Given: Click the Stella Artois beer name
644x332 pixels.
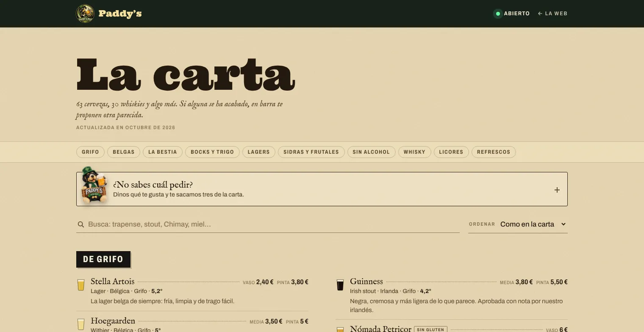Looking at the screenshot, I should pyautogui.click(x=112, y=282).
